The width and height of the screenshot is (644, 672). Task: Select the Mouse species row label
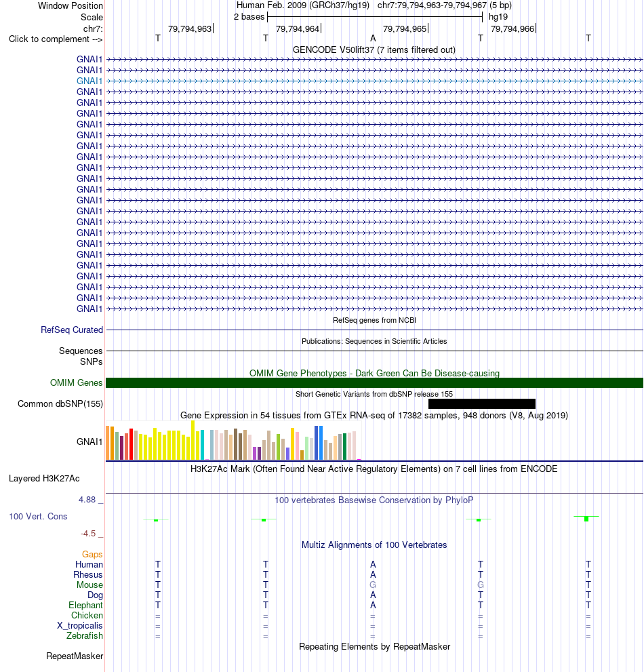coord(89,585)
